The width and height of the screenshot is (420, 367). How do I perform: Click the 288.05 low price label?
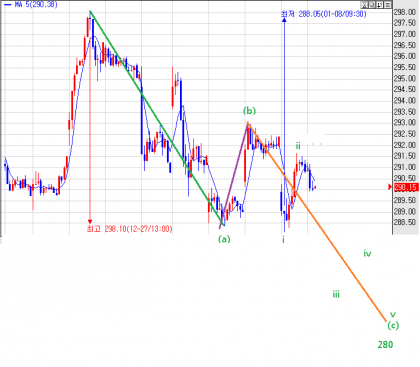pyautogui.click(x=324, y=14)
